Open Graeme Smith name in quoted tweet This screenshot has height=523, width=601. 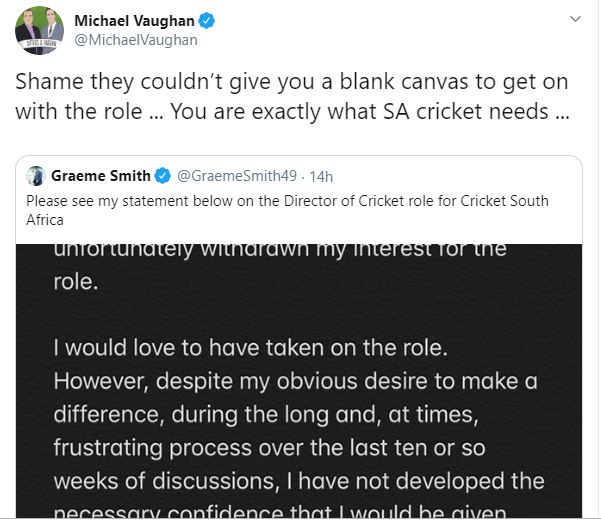[99, 176]
